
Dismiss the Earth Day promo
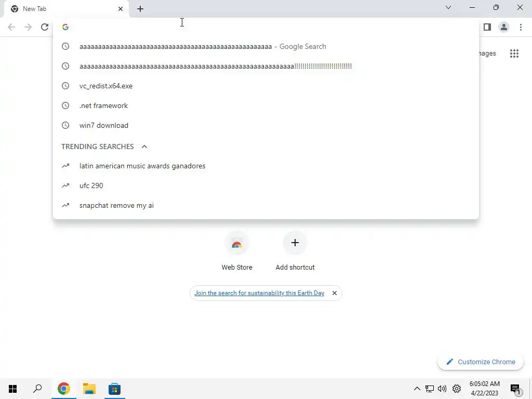[334, 293]
